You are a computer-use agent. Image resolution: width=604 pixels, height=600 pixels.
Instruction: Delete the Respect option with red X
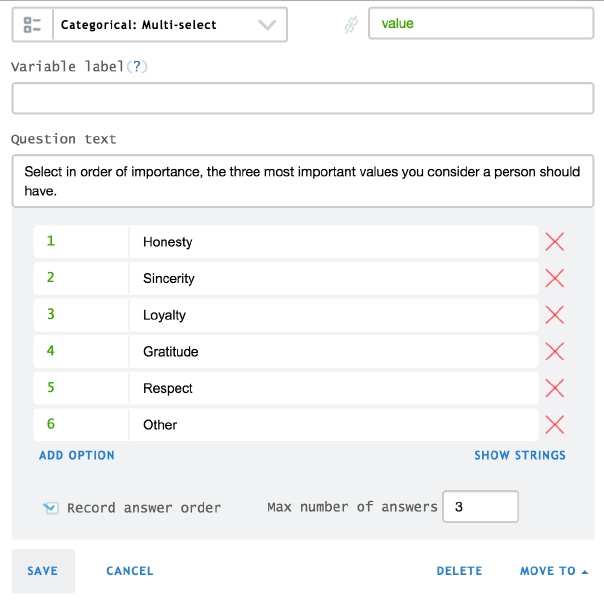click(554, 388)
